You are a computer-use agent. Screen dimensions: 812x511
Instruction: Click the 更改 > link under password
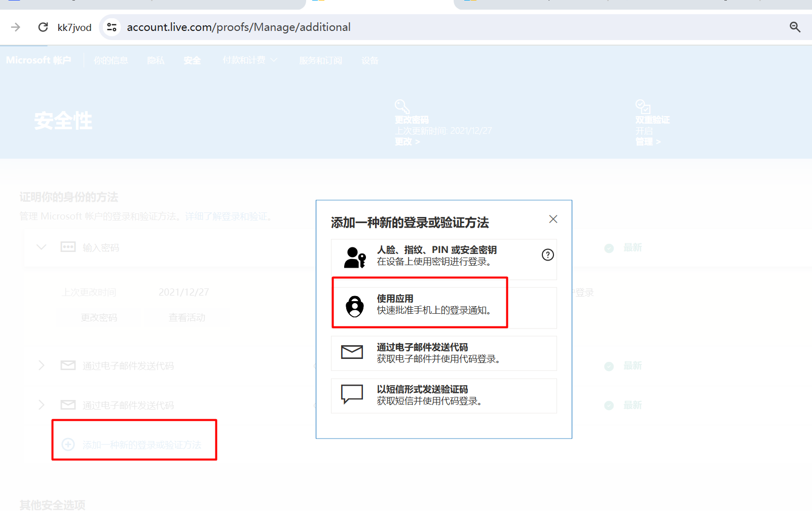[x=408, y=142]
